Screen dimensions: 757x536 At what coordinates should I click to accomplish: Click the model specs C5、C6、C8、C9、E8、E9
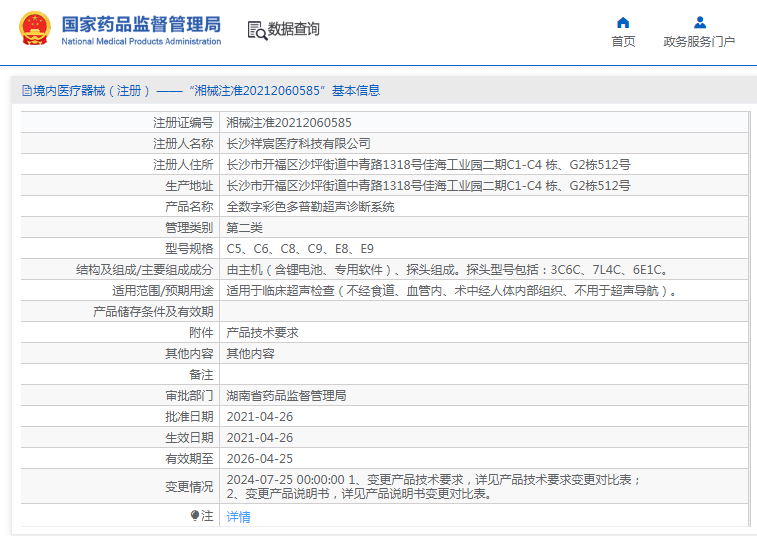(x=300, y=248)
